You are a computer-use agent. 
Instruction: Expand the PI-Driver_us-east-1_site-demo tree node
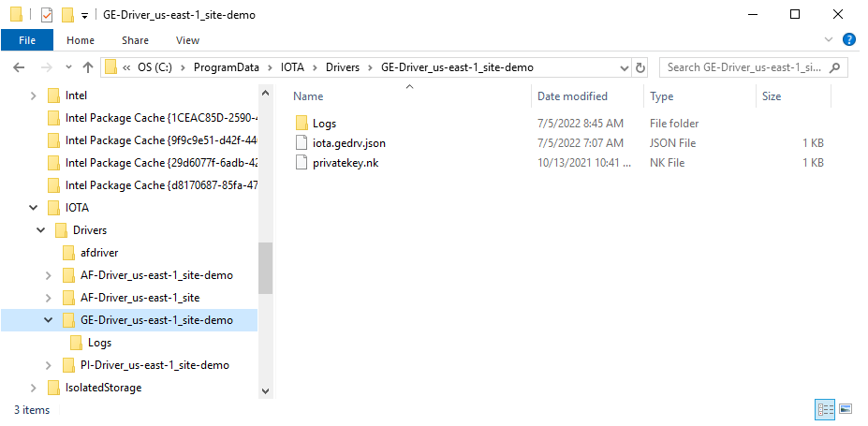pyautogui.click(x=49, y=365)
